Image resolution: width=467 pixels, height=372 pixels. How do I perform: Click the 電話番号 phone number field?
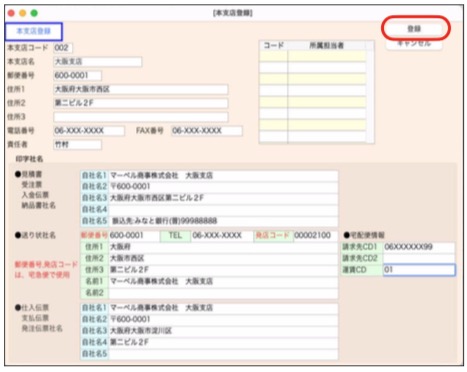coord(89,131)
